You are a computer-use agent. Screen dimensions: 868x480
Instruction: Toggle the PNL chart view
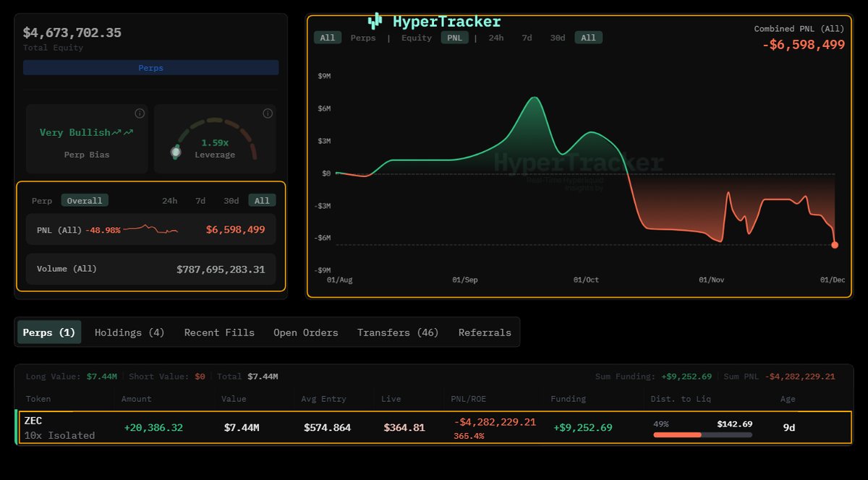click(x=454, y=38)
